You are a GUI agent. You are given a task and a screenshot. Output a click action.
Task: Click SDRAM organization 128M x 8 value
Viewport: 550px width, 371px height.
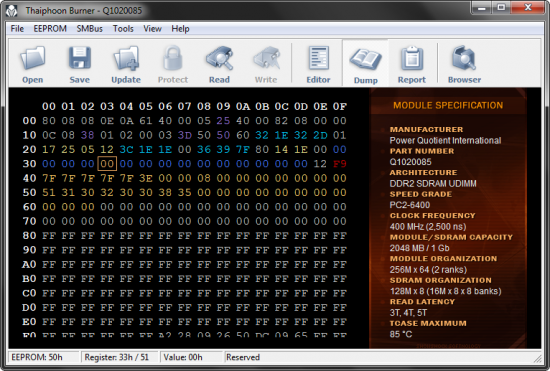(445, 291)
